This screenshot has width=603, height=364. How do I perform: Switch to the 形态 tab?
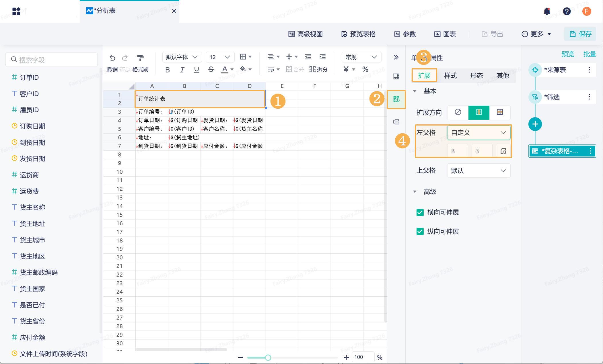476,75
